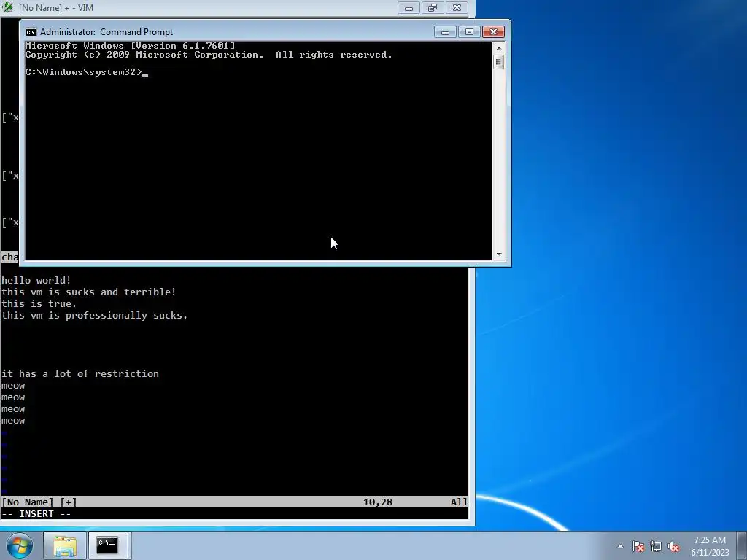Click the 'Microsoft Windows [Version 6.1.7601]' line
Screen dimensions: 747x560
pos(130,46)
